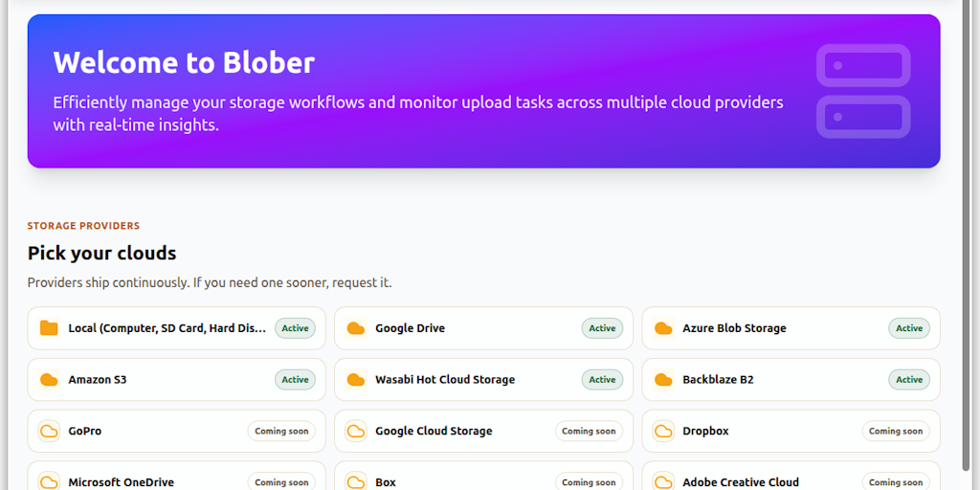Click the cloud icon beside Box
Image resolution: width=980 pixels, height=490 pixels.
tap(356, 482)
